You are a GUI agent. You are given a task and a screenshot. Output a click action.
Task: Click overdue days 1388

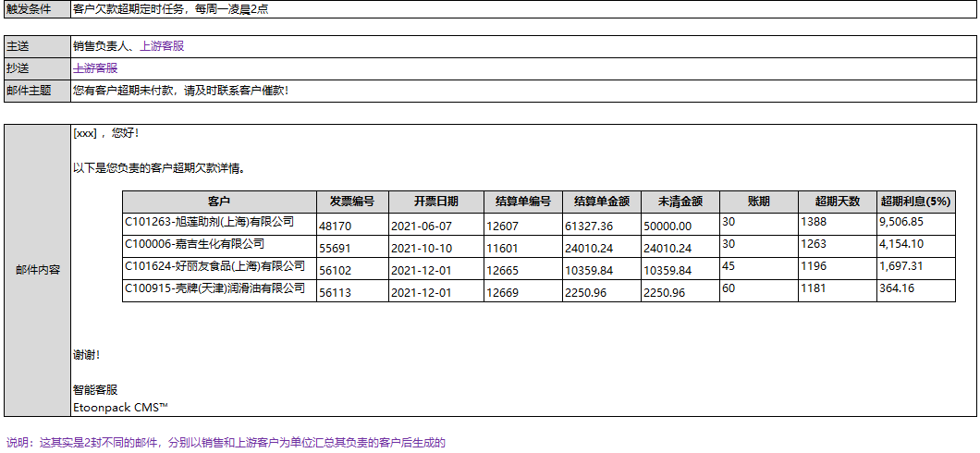click(x=814, y=221)
